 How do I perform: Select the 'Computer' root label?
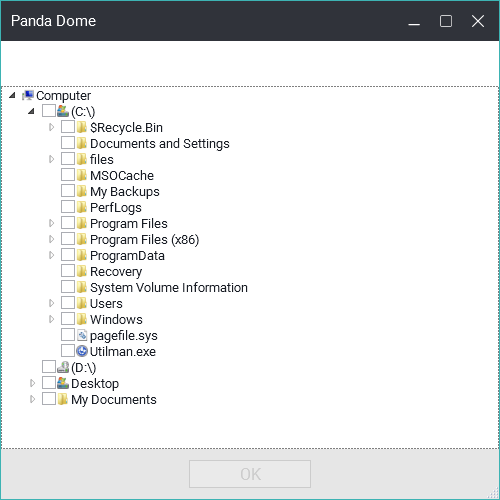click(x=63, y=96)
